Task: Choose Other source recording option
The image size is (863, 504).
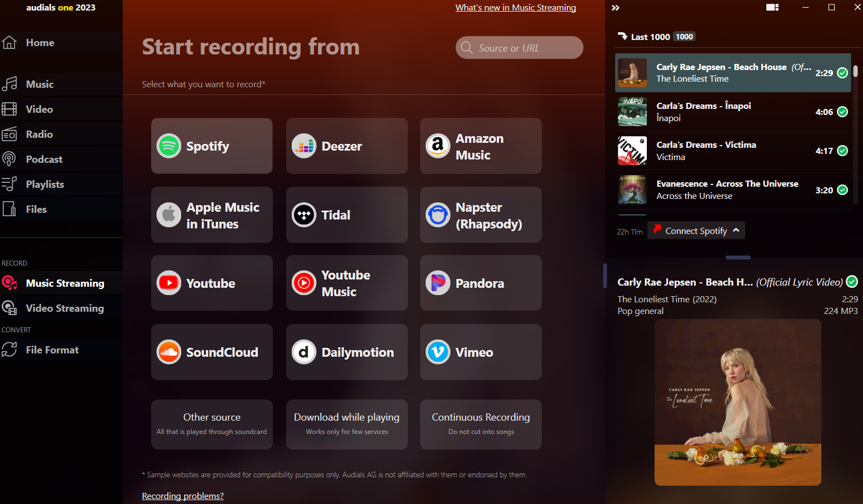Action: point(212,425)
